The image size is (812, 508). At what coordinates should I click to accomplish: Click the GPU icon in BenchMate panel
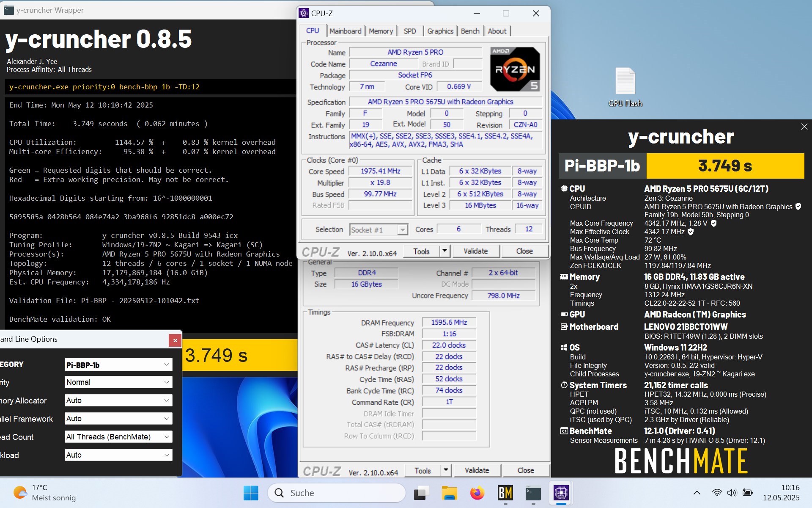[564, 315]
